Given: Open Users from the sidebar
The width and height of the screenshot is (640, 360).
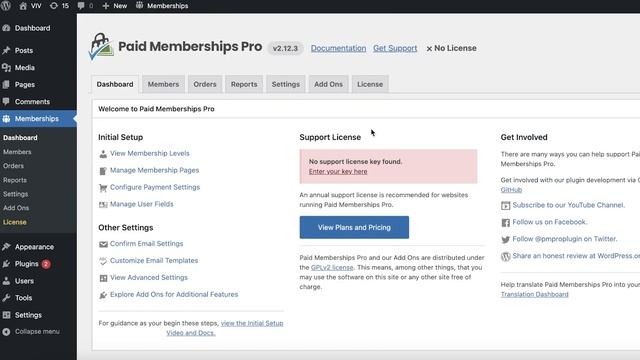Looking at the screenshot, I should click(x=24, y=281).
